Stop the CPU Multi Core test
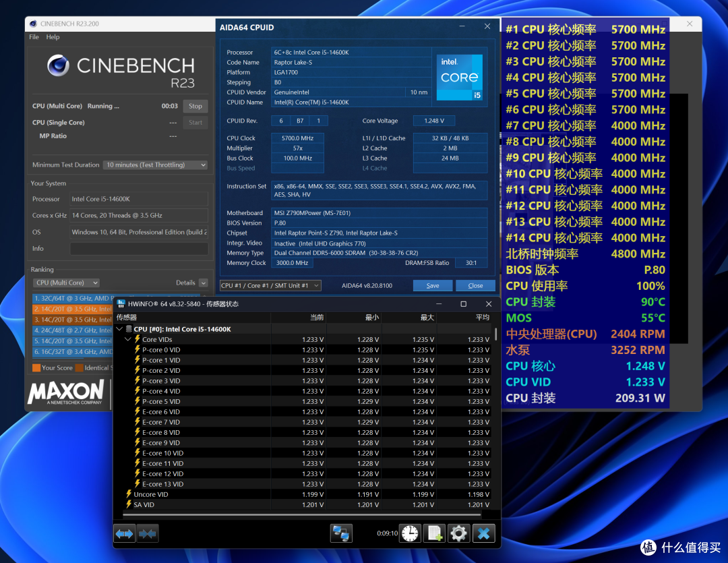 click(x=195, y=106)
